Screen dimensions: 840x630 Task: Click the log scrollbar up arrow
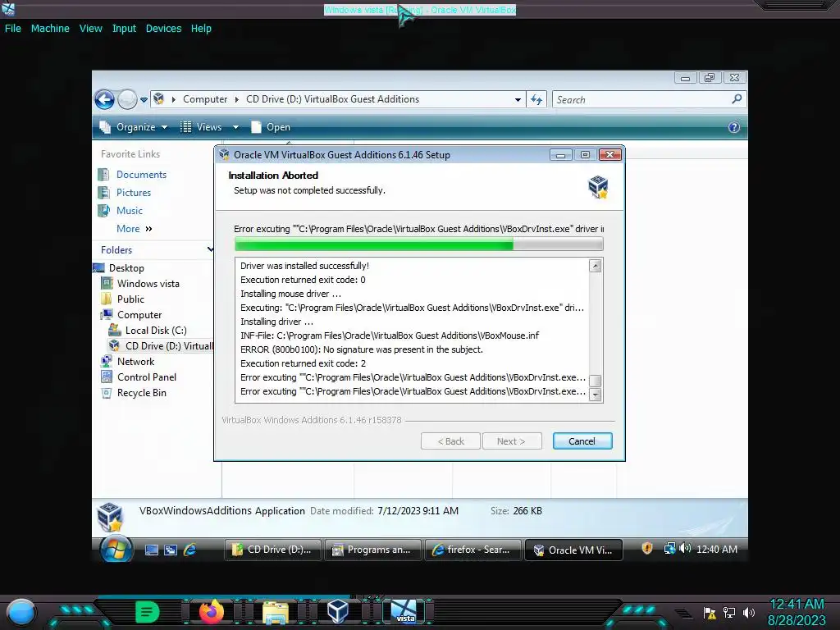click(x=596, y=266)
